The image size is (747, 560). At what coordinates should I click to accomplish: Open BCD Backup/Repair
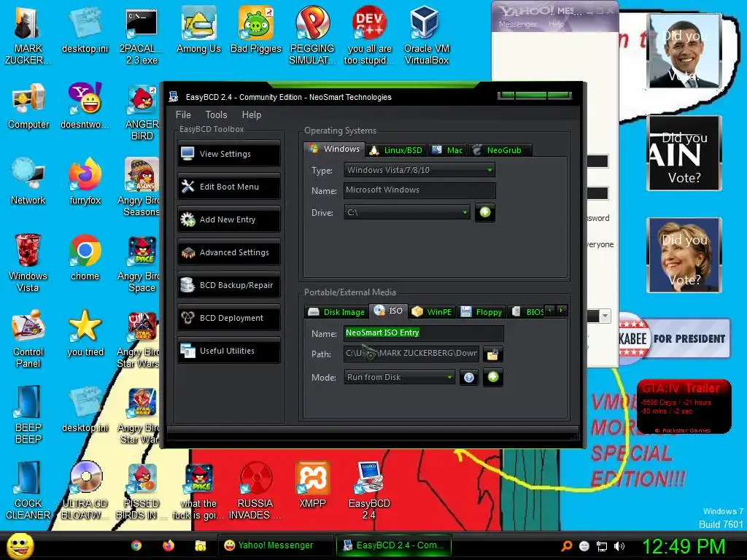click(228, 285)
